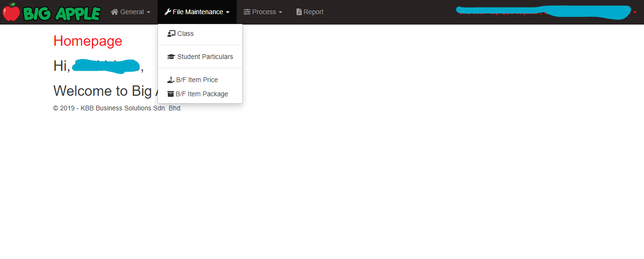The height and width of the screenshot is (259, 644).
Task: Click the copyright KBB Business Solutions text
Action: click(x=117, y=108)
